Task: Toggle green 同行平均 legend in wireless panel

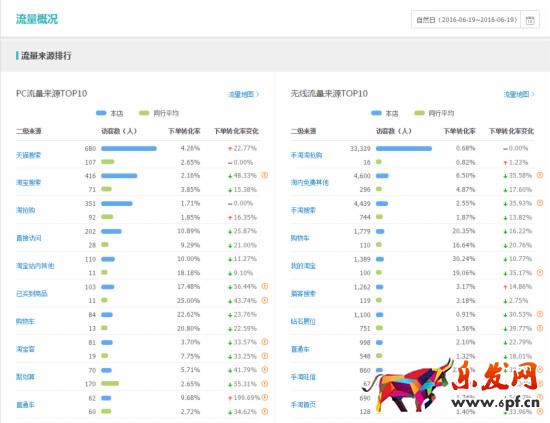Action: [x=434, y=113]
